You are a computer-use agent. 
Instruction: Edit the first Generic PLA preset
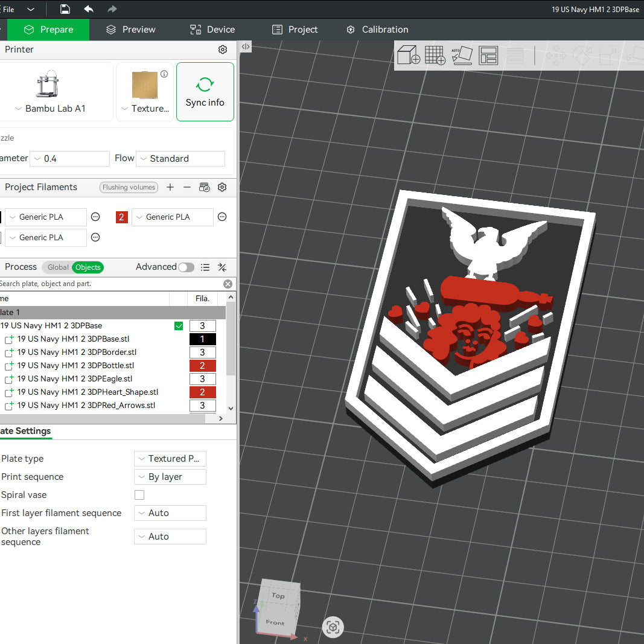95,217
